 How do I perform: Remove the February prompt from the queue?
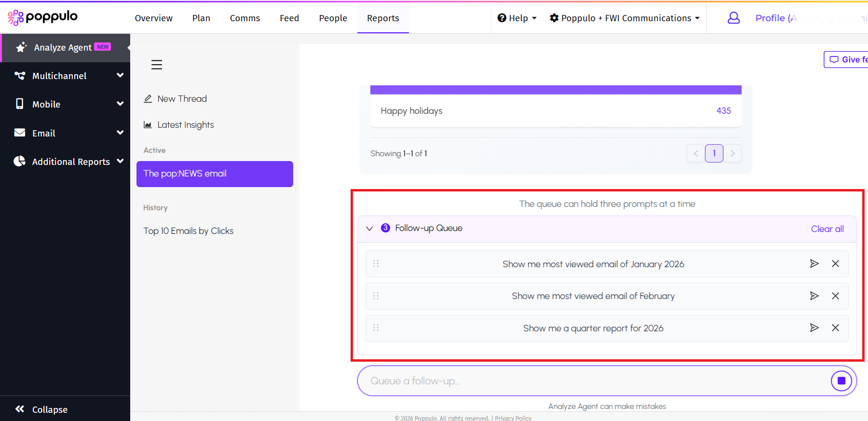[835, 296]
